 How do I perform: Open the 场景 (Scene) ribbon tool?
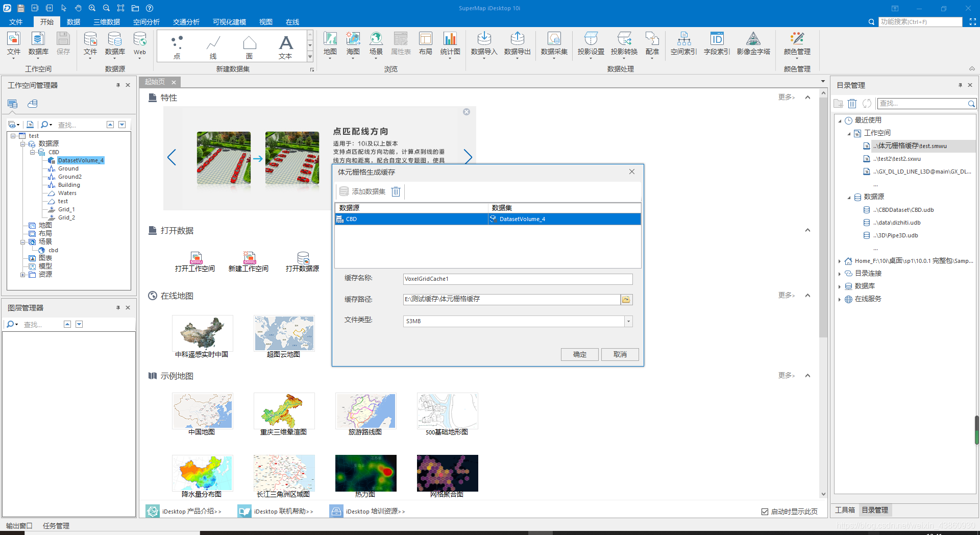coord(376,44)
